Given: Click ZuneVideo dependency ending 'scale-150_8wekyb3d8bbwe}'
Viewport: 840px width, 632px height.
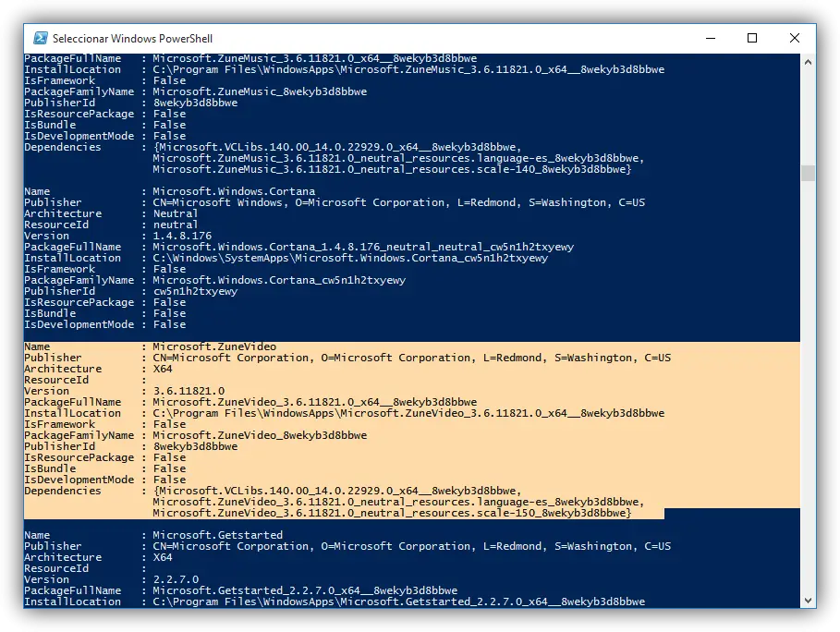Looking at the screenshot, I should 392,513.
